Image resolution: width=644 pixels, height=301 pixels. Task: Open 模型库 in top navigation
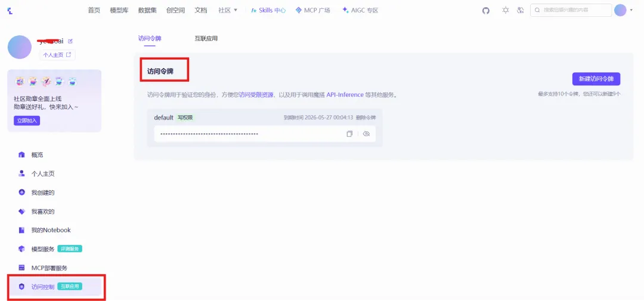pos(119,10)
